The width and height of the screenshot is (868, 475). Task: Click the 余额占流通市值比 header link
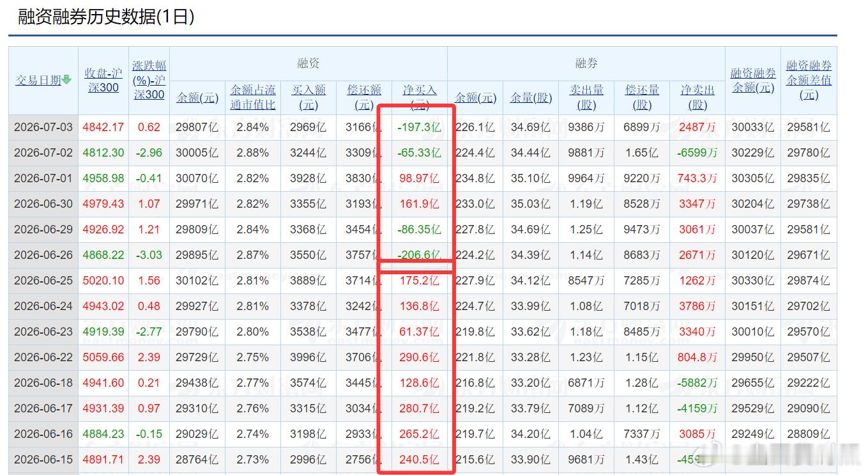click(253, 97)
